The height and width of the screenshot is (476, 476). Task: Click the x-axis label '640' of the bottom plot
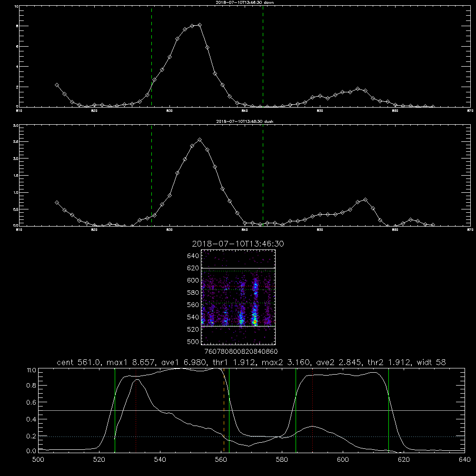[x=465, y=460]
